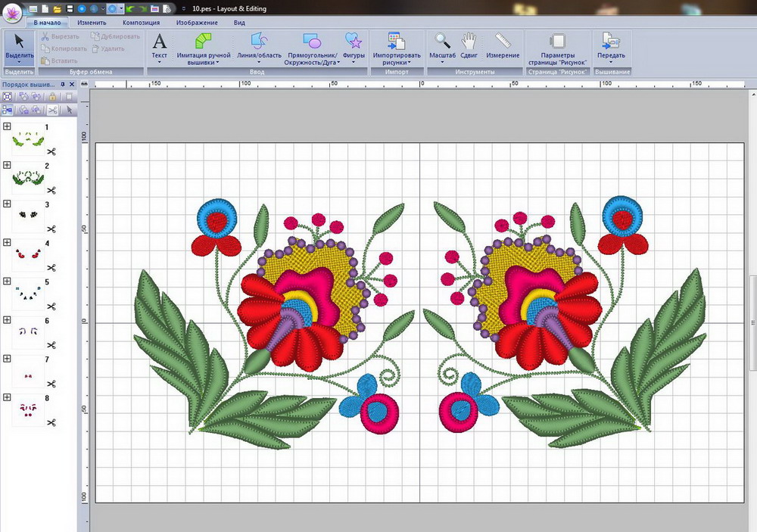Screen dimensions: 757x532
Task: Open the Выделить dropdown arrow
Action: click(20, 62)
